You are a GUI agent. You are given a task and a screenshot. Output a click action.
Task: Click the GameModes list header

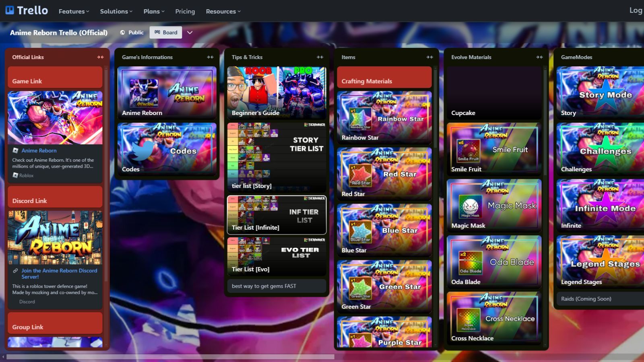coord(577,57)
